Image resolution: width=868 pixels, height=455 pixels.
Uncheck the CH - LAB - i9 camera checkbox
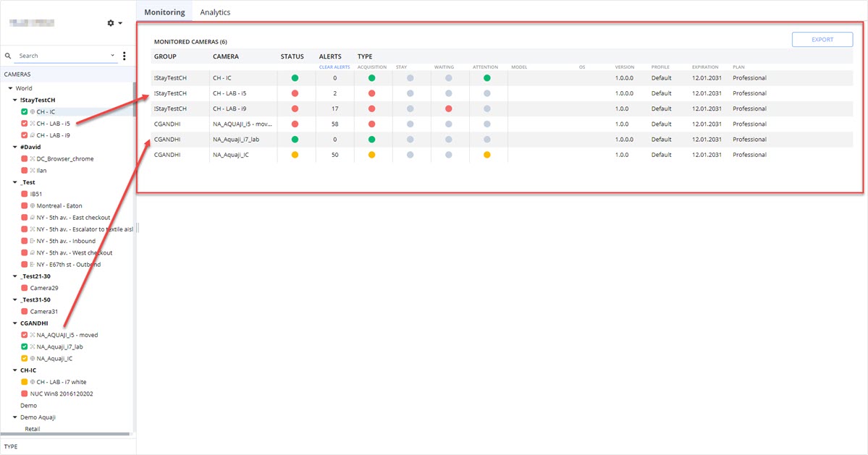[25, 135]
